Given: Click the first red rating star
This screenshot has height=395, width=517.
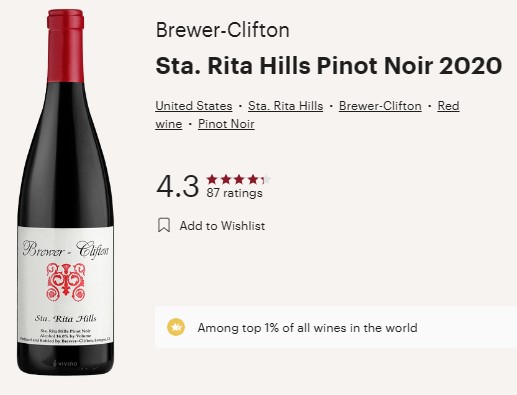Looking at the screenshot, I should coord(212,179).
